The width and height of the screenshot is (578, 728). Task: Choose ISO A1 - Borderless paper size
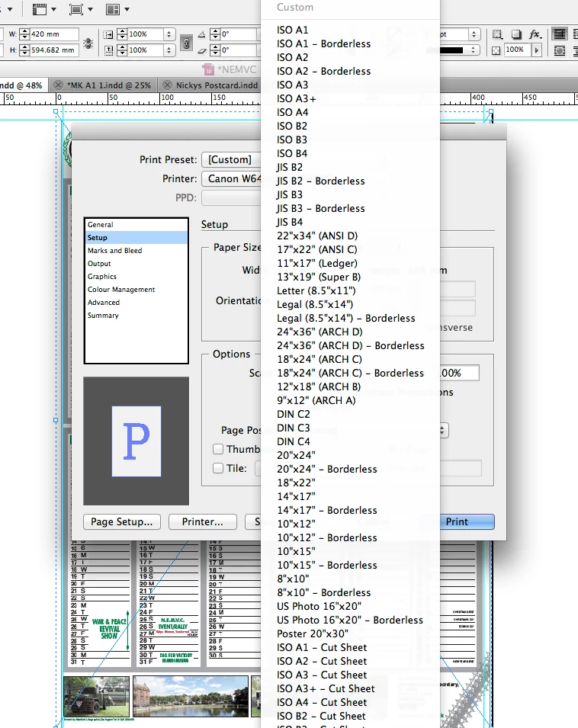(351, 43)
